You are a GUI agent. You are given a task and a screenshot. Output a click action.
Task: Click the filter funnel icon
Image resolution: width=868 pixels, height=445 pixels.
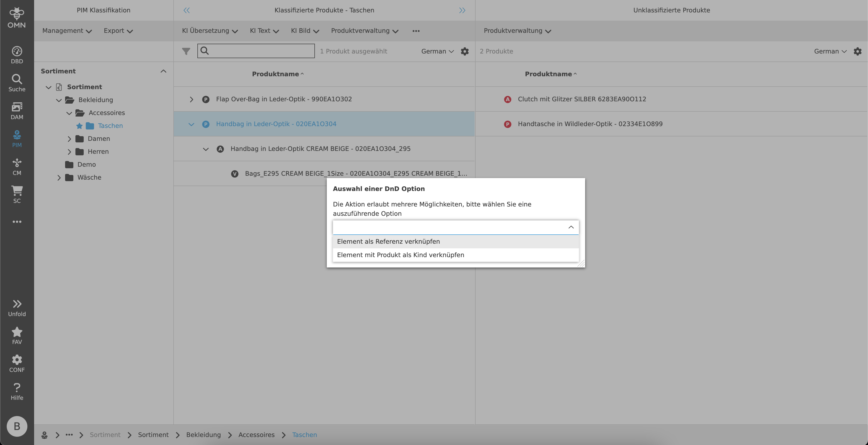pos(186,51)
